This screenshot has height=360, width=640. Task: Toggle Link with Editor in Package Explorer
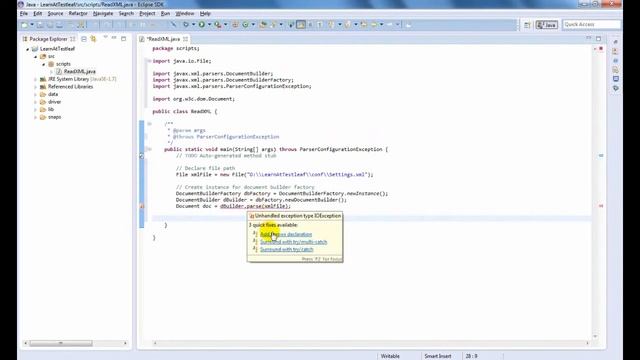click(93, 39)
